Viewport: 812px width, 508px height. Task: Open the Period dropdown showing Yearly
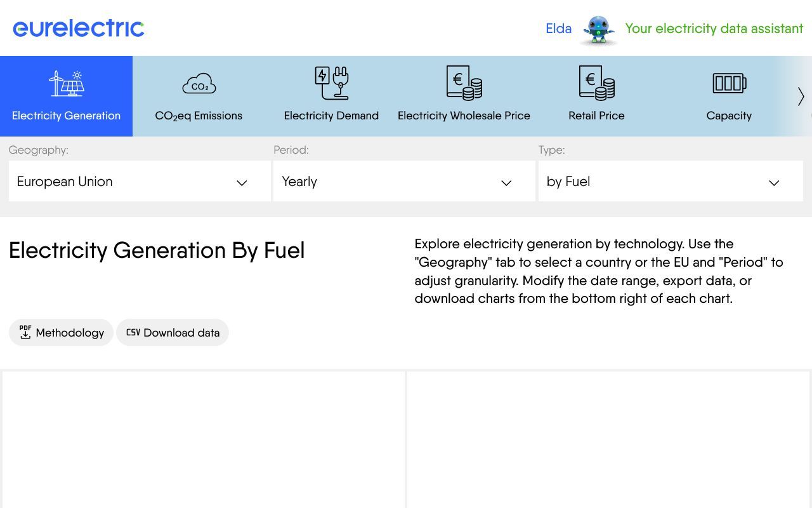point(404,181)
